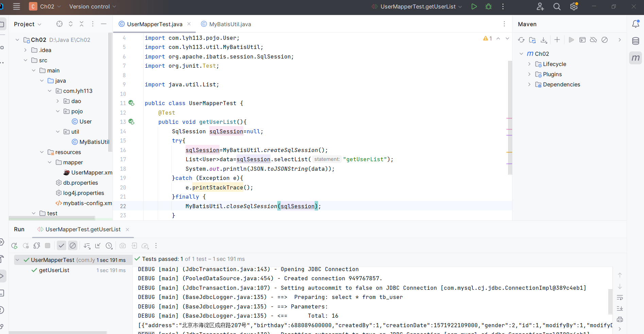Screen dimensions: 644x334
Task: Open UserMapper.xml in mapper folder
Action: pyautogui.click(x=88, y=172)
